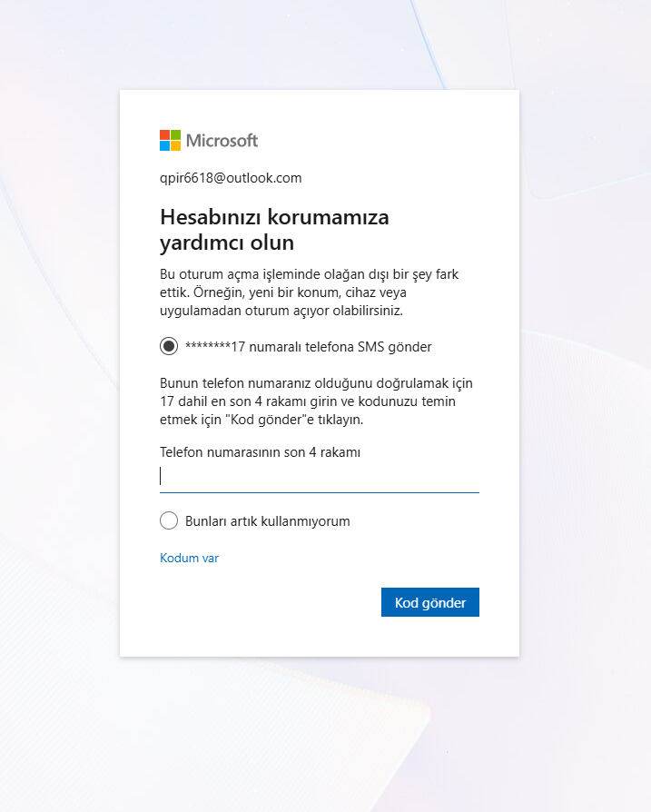The width and height of the screenshot is (651, 812).
Task: Click the red square in Microsoft logo
Action: pyautogui.click(x=164, y=134)
